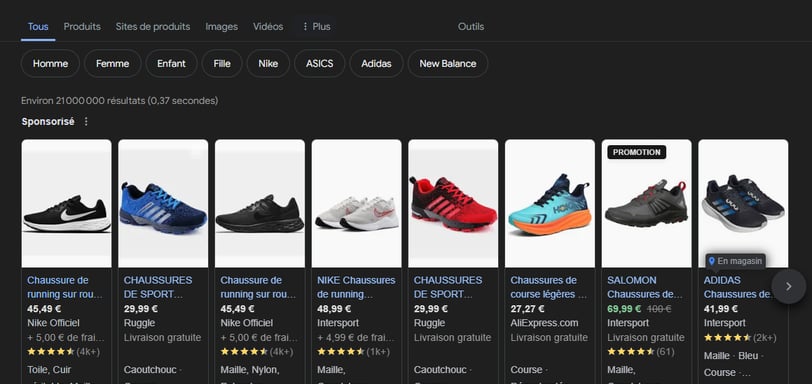Click the Maille · Bleu attributes text
This screenshot has width=812, height=384.
click(733, 356)
